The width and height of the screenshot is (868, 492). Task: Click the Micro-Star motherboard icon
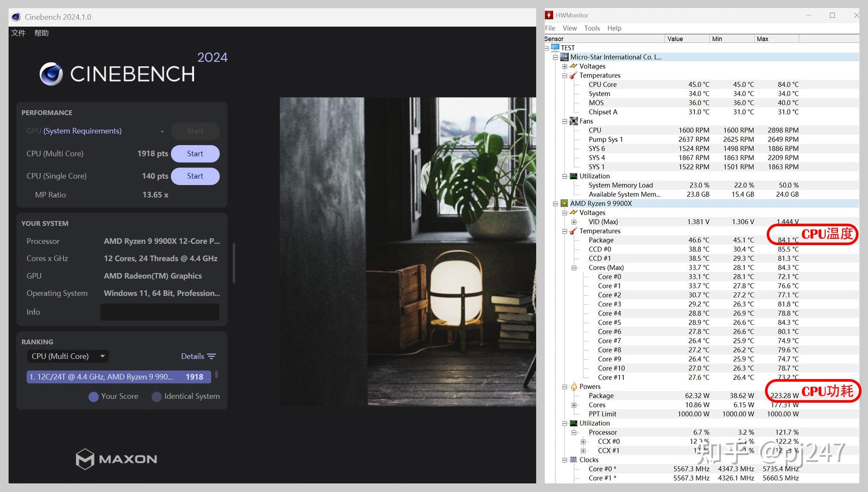tap(565, 57)
